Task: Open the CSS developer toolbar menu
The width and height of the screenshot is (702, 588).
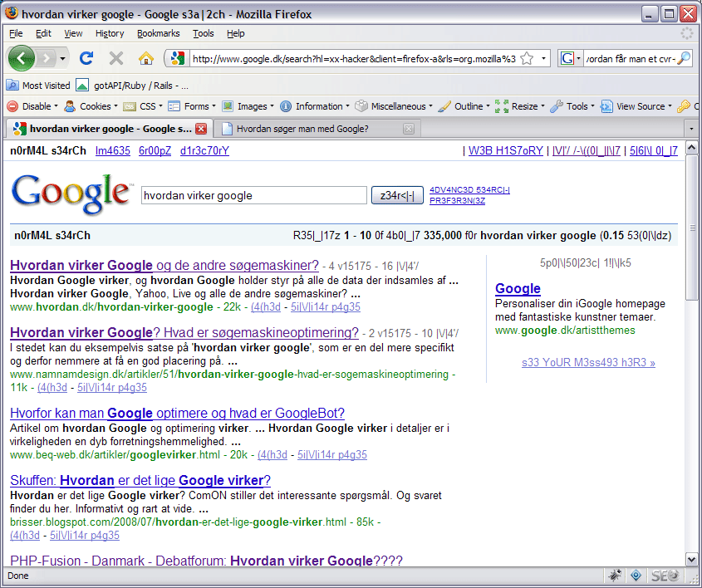Action: tap(143, 106)
